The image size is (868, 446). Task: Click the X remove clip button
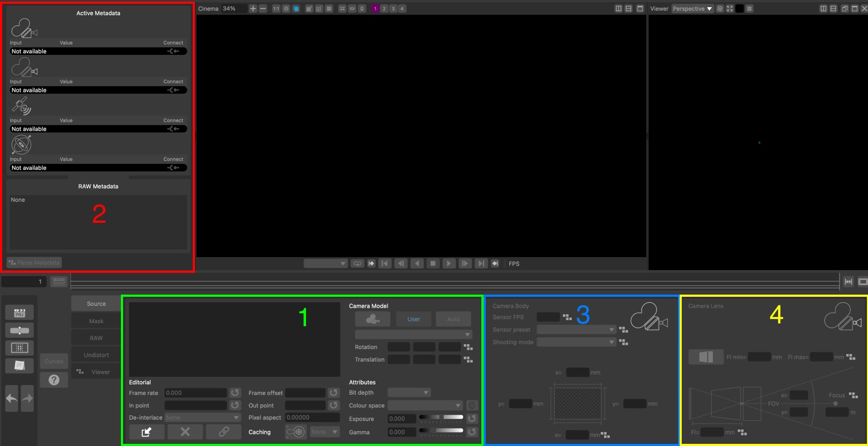[x=185, y=432]
